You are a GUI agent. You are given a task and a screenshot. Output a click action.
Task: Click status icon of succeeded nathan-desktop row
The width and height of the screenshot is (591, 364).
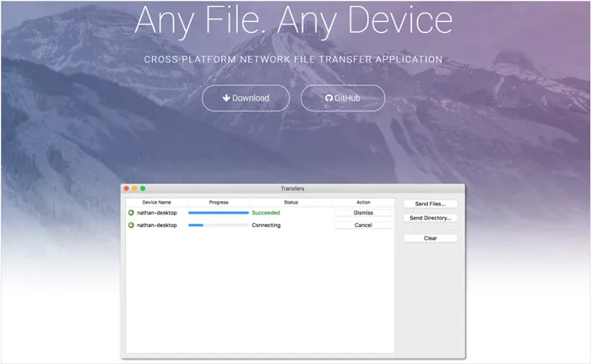tap(131, 213)
